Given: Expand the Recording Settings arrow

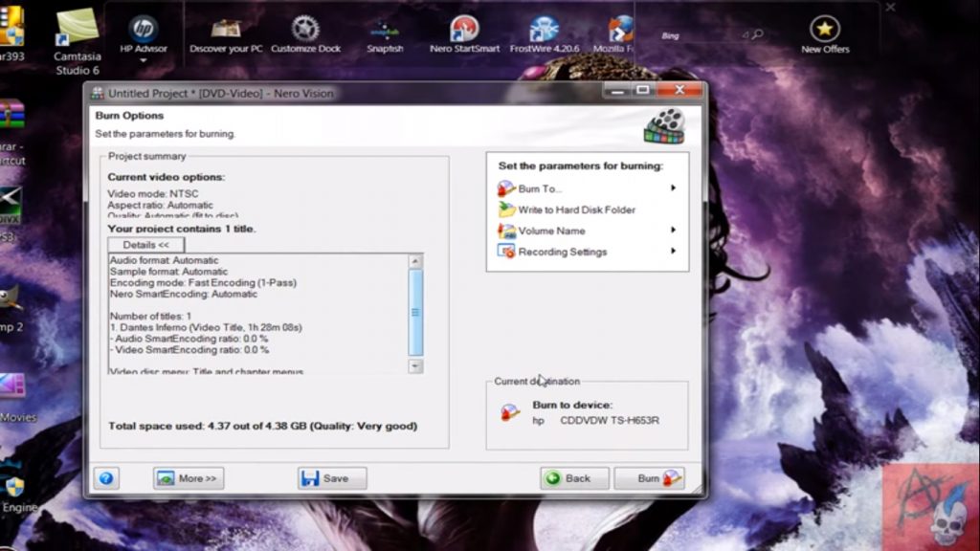Looking at the screenshot, I should (x=673, y=251).
